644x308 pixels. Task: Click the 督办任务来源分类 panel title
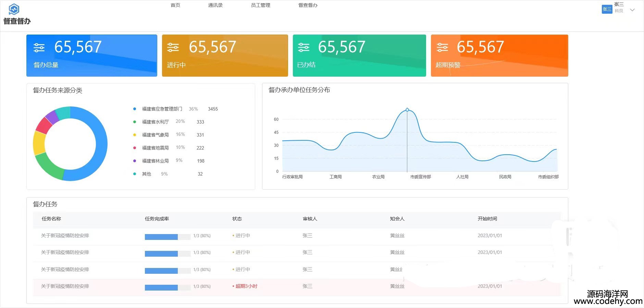click(x=58, y=90)
